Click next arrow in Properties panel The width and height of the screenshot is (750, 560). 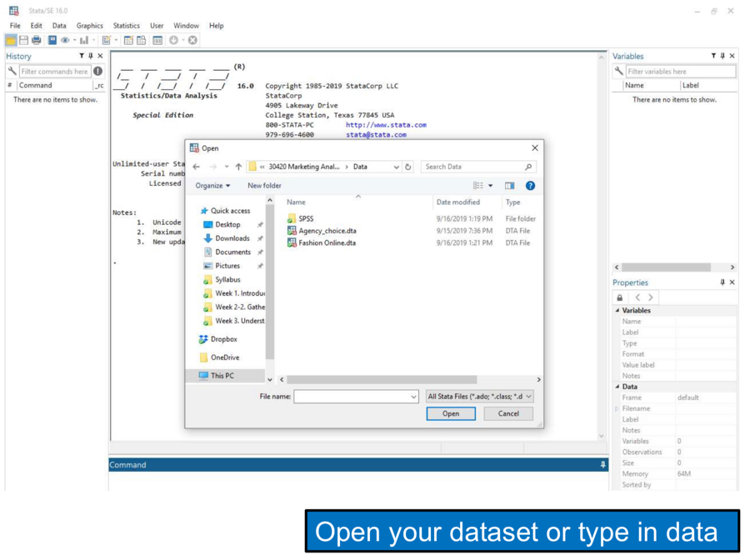[x=651, y=297]
